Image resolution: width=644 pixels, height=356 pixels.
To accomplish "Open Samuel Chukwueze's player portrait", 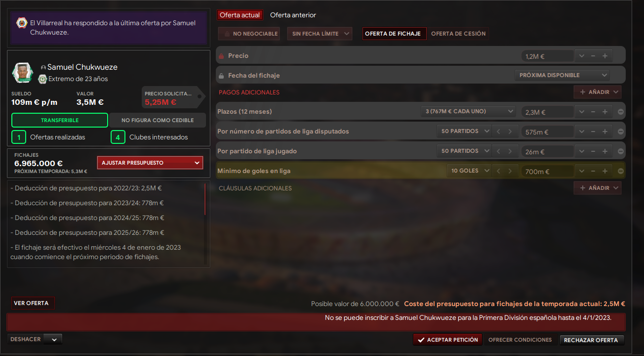I will point(22,73).
